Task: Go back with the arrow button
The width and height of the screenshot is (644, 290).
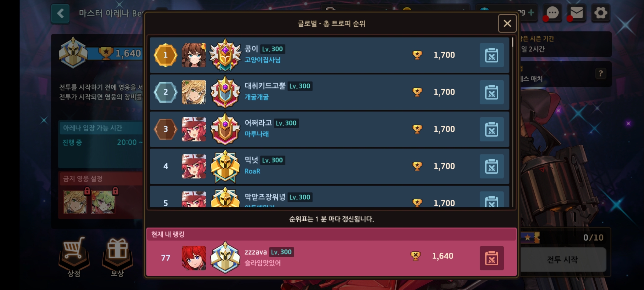Action: pos(60,13)
